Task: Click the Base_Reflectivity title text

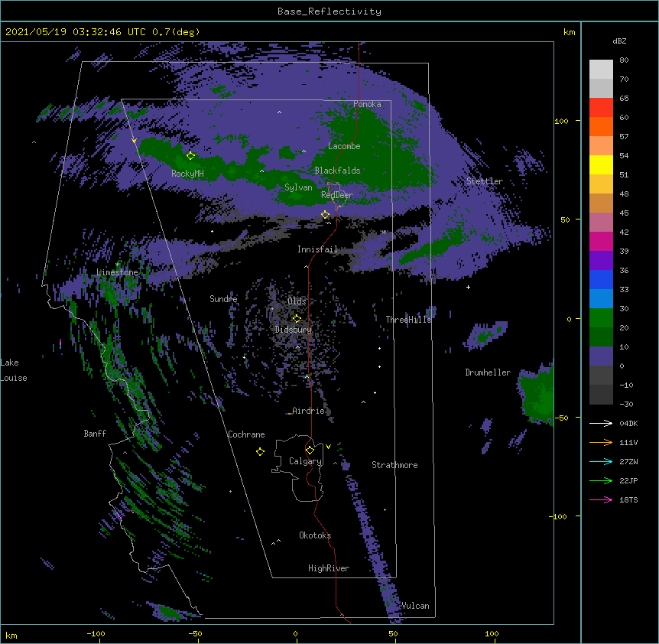Action: [329, 11]
